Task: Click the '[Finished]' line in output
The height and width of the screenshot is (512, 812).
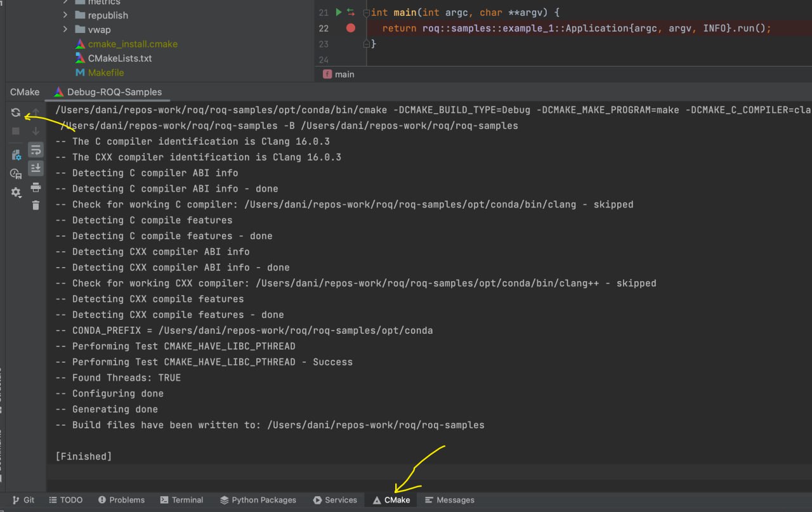Action: point(84,456)
